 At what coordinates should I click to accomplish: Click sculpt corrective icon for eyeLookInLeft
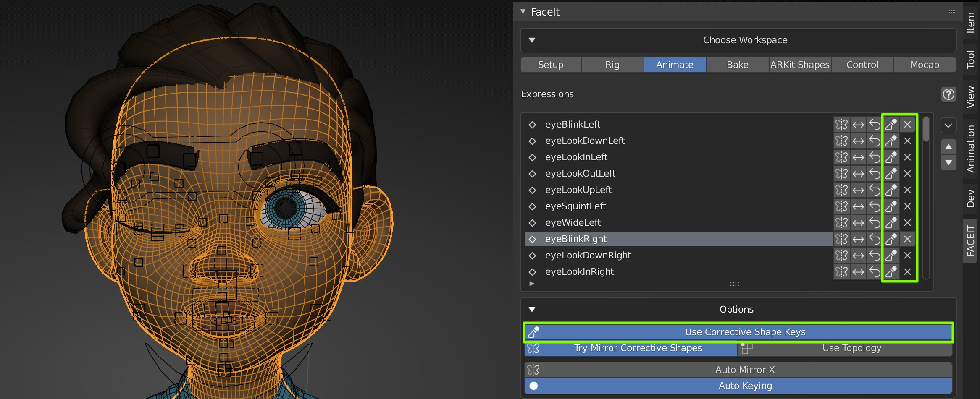[891, 157]
